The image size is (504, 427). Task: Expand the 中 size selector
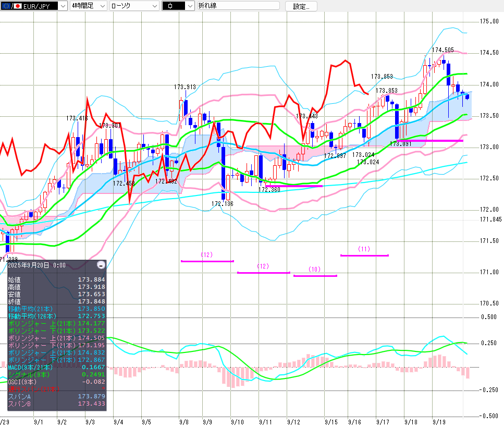click(x=189, y=6)
